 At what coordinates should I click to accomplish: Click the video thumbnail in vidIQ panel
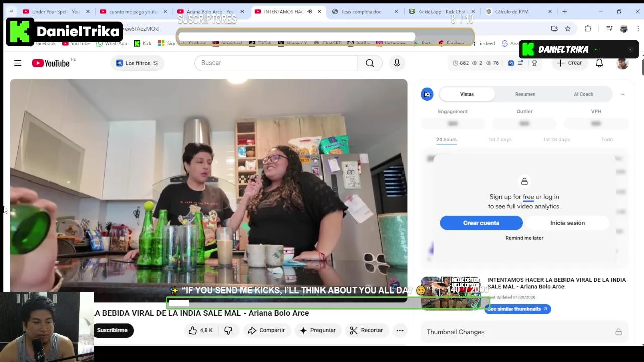tap(450, 293)
